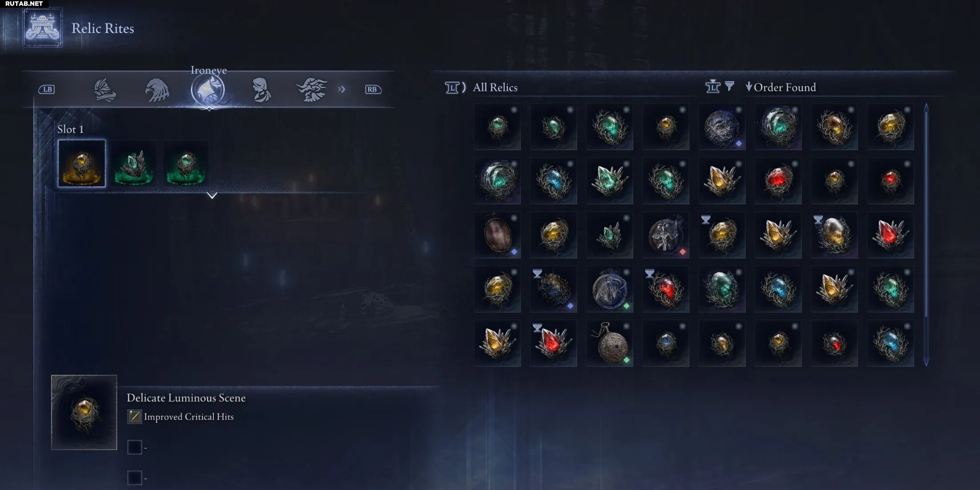Toggle the Improved Critical Hits effect icon

coord(135,416)
